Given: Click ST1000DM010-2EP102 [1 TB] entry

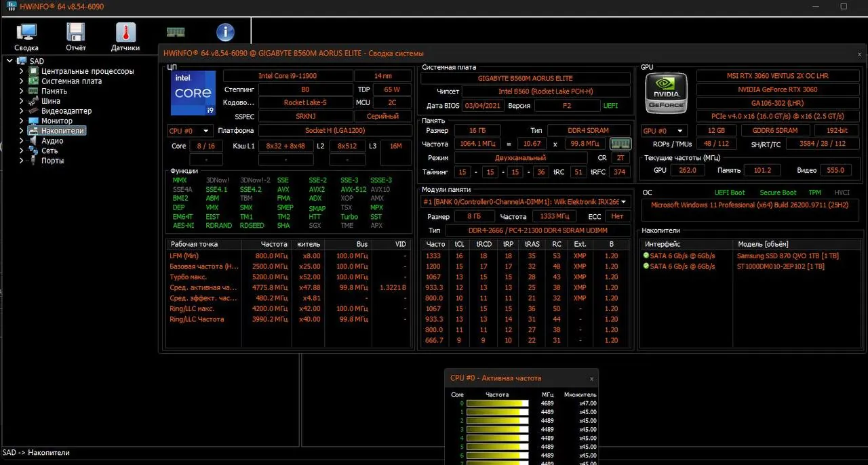Looking at the screenshot, I should tap(781, 266).
